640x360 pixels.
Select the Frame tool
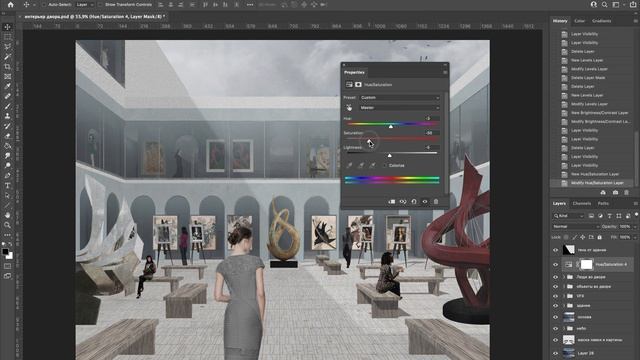(x=7, y=76)
